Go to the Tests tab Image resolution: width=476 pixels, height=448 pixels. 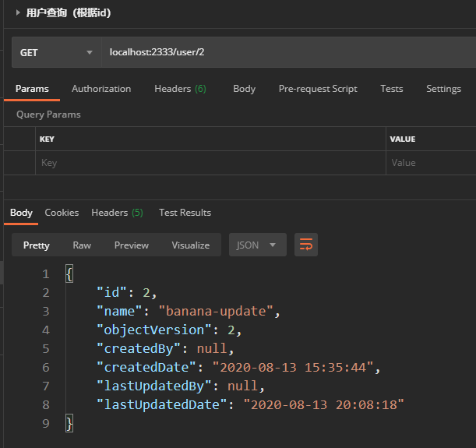pos(391,89)
